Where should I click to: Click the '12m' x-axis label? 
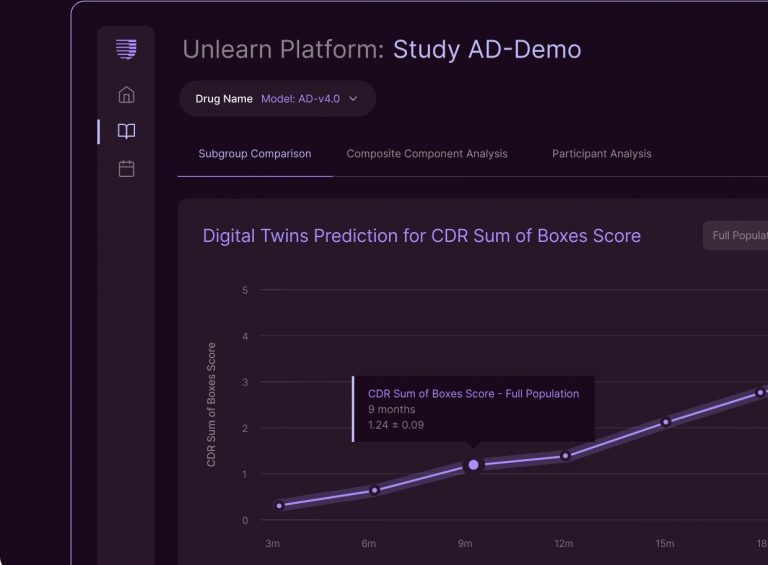coord(564,543)
